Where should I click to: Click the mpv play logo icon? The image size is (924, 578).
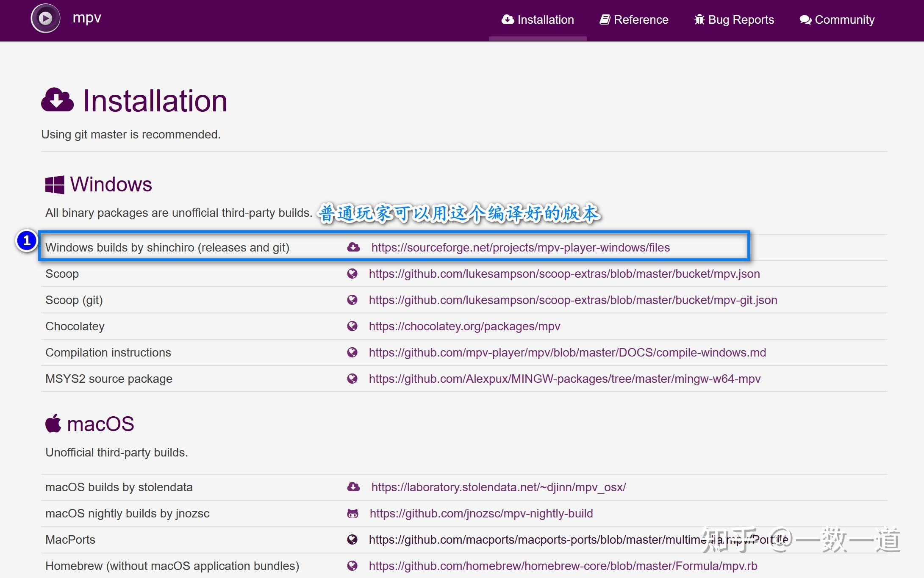tap(45, 19)
